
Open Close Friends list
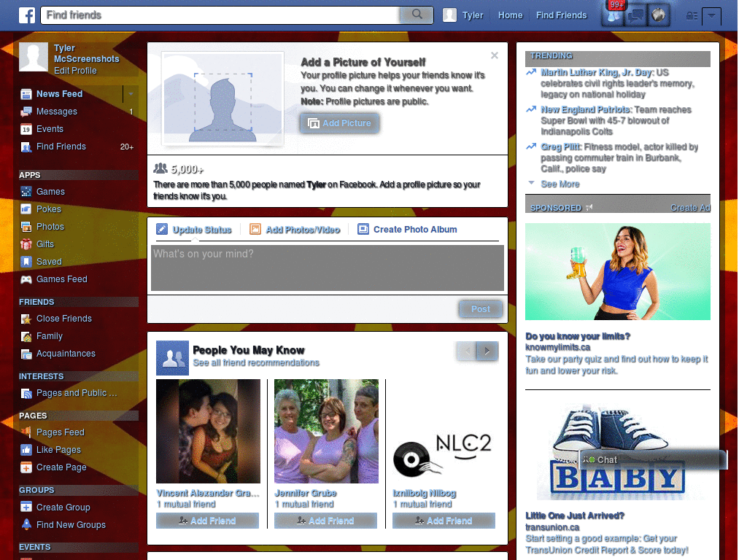click(64, 319)
